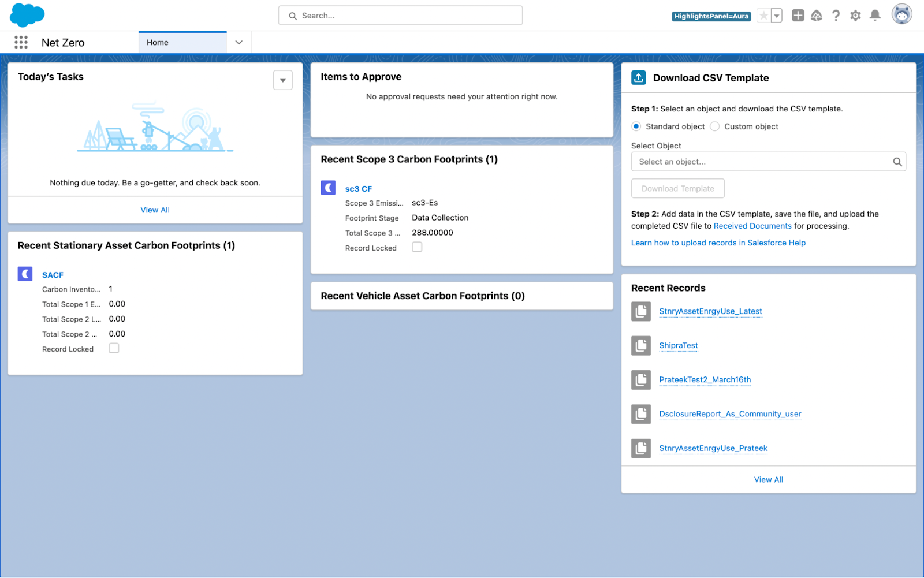
Task: Click the sc3 CF record moon icon
Action: 328,188
